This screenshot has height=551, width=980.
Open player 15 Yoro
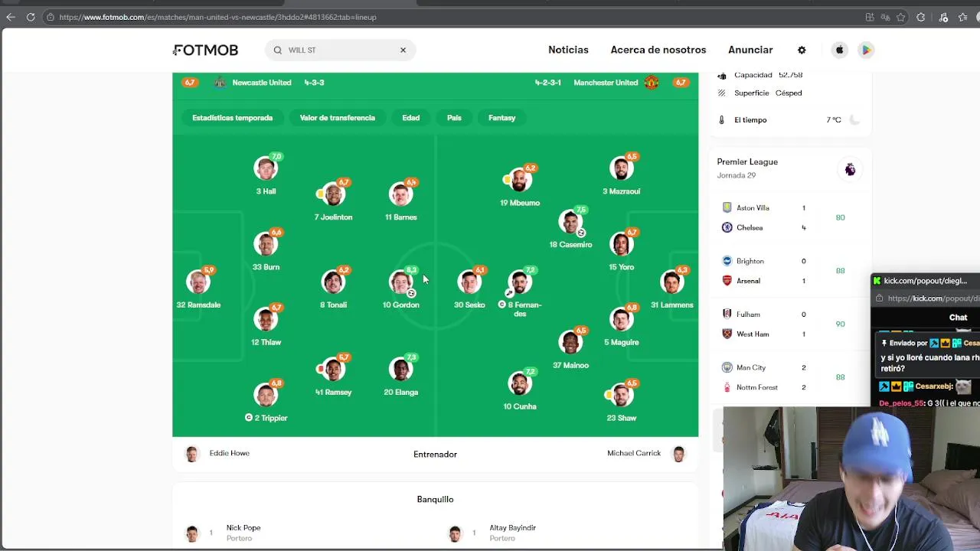[621, 250]
